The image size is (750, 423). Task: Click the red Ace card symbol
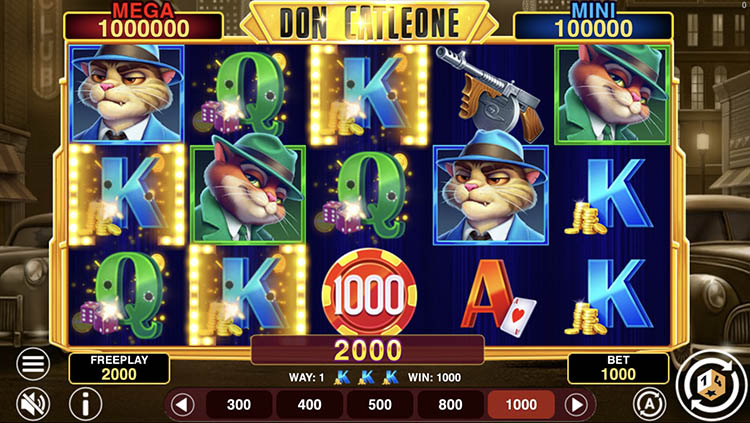pyautogui.click(x=497, y=298)
